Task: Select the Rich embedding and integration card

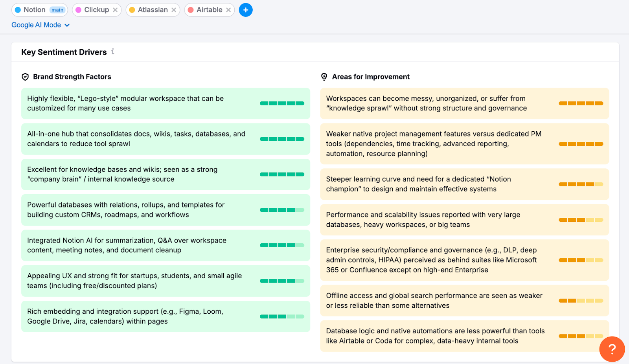Action: tap(166, 316)
